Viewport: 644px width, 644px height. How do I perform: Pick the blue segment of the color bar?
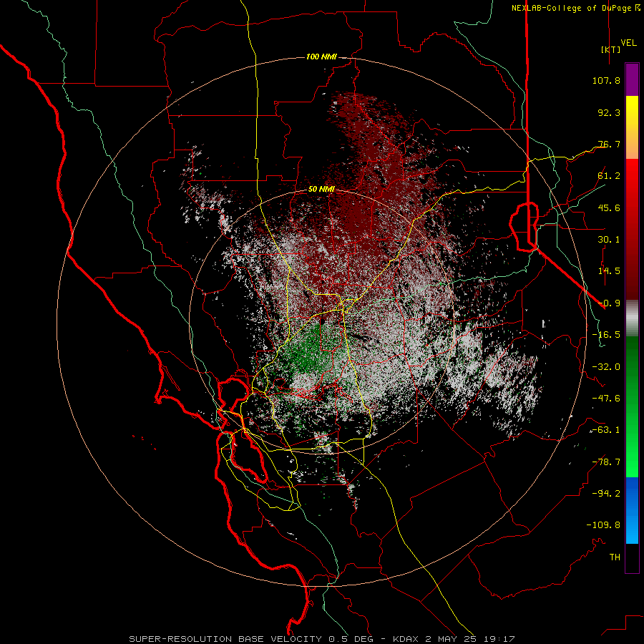[632, 510]
